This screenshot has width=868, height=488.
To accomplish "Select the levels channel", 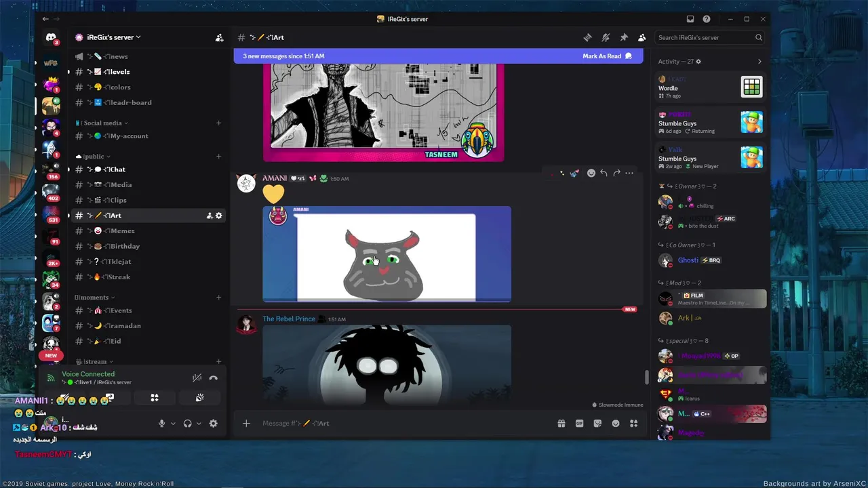I will pyautogui.click(x=149, y=72).
